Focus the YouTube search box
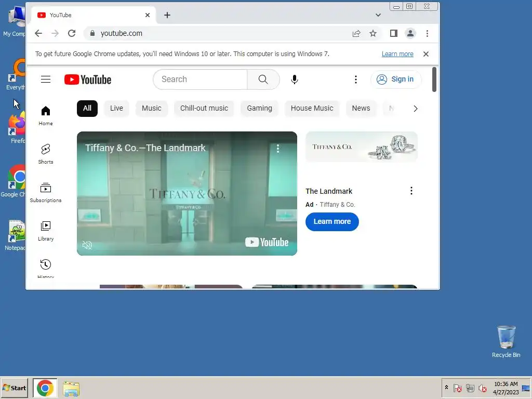532x399 pixels. [x=200, y=79]
